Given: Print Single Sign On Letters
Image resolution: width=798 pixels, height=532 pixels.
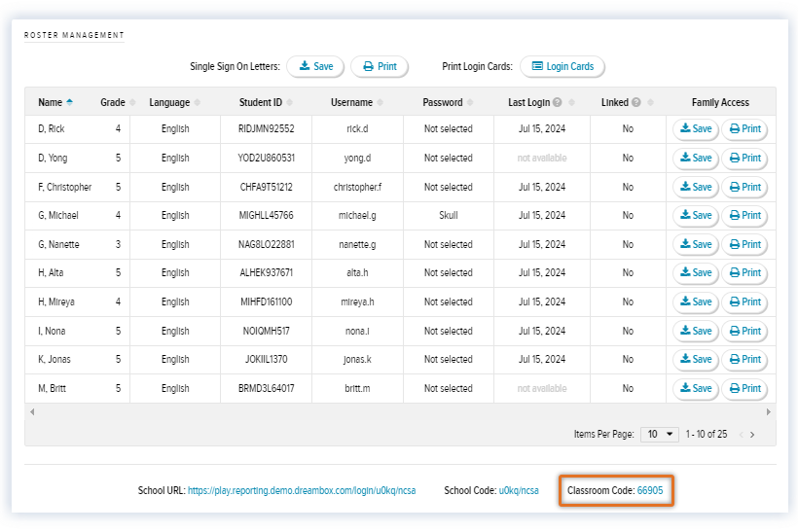Looking at the screenshot, I should coord(380,67).
